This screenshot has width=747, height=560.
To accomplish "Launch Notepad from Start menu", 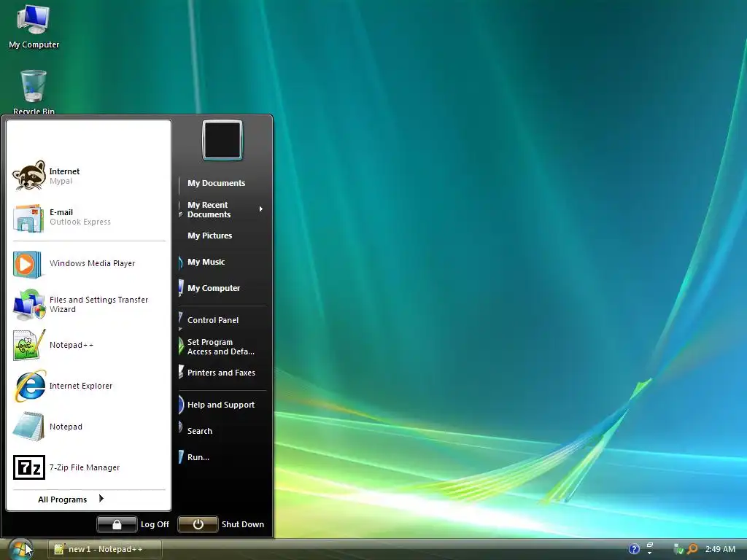I will click(88, 427).
